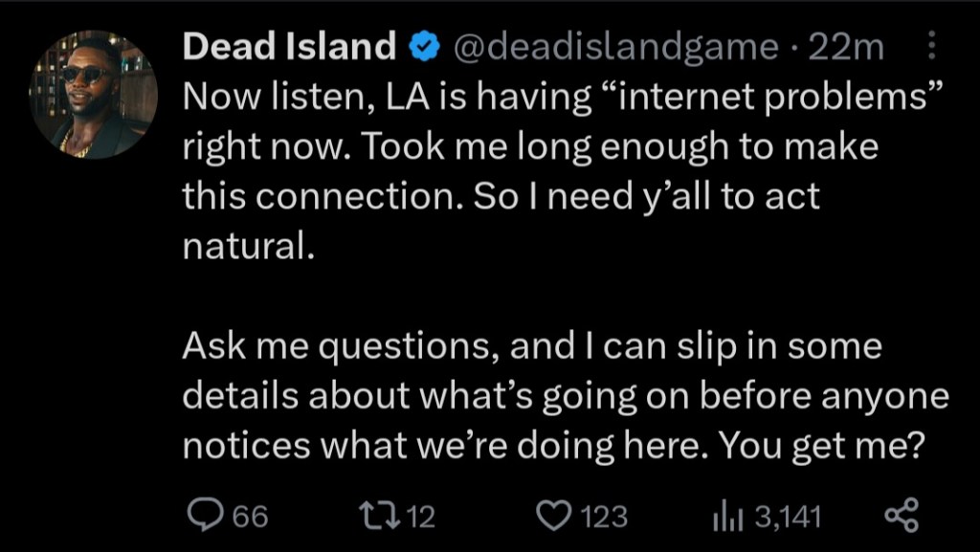Click the 123 likes count

coord(604,518)
